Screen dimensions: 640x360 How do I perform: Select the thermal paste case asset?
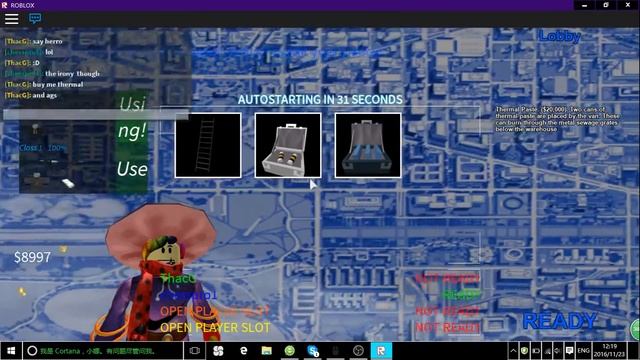(x=288, y=145)
